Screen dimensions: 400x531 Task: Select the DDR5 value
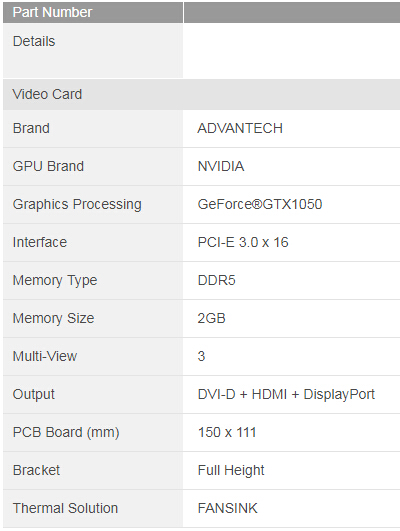tap(216, 280)
